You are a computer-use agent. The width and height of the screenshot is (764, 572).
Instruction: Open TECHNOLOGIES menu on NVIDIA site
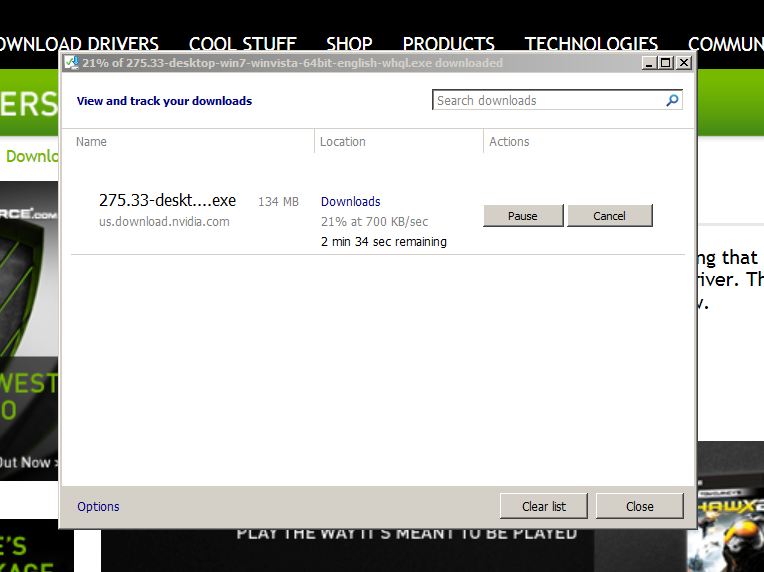(591, 44)
